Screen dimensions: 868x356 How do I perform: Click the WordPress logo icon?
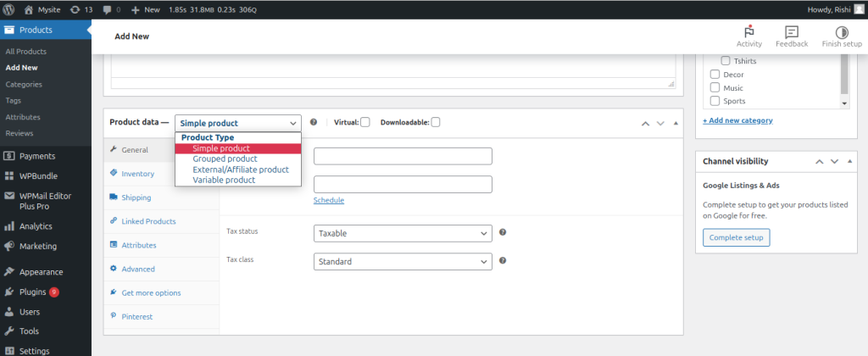tap(8, 9)
